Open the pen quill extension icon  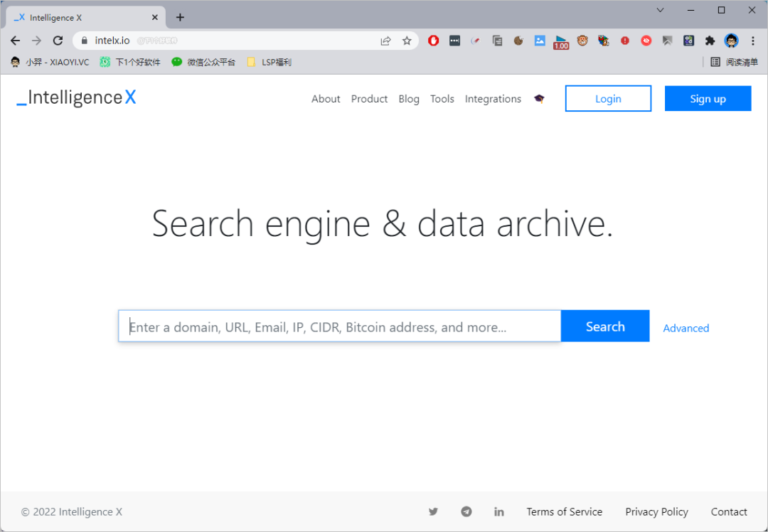tap(476, 41)
